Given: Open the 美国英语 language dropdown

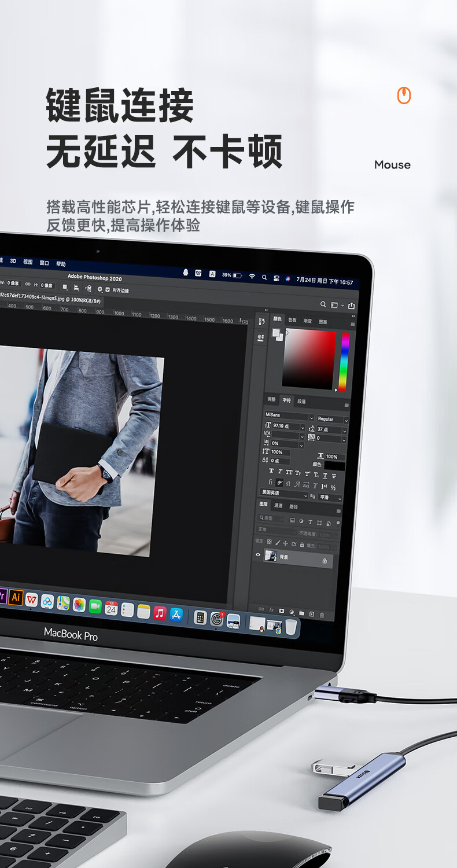Looking at the screenshot, I should pos(285,493).
